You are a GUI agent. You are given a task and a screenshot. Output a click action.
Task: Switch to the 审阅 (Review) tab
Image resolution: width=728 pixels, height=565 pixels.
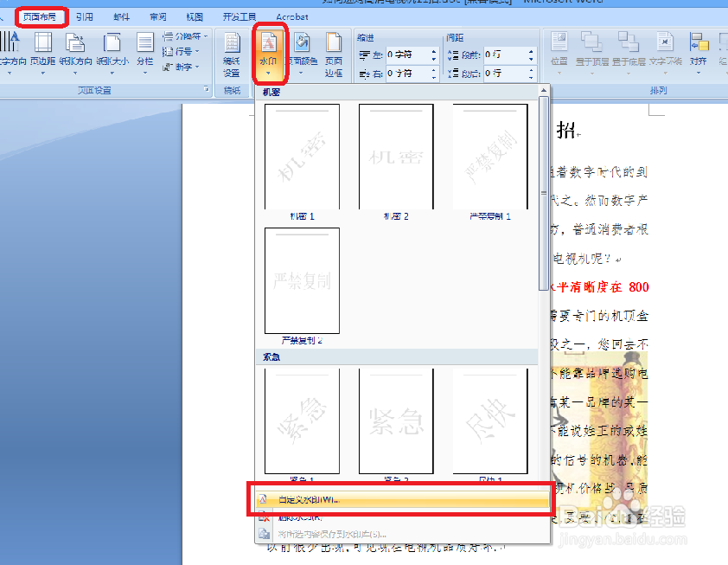pos(158,15)
